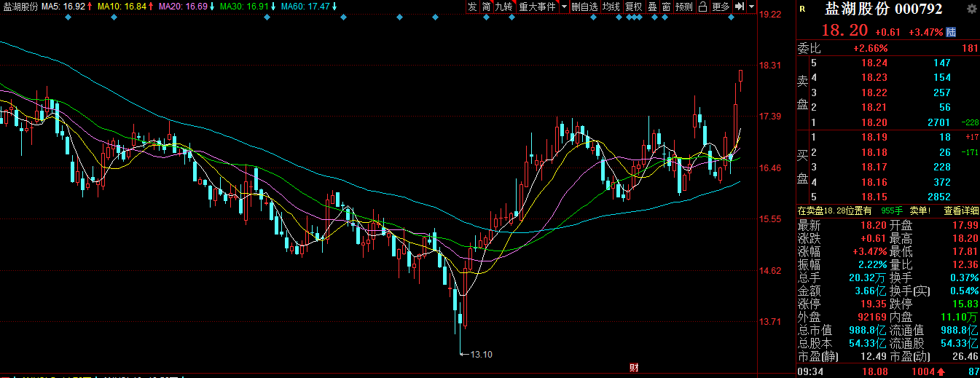Viewport: 980px width, 378px height.
Task: Toggle 均线 moving average lines
Action: (x=611, y=7)
